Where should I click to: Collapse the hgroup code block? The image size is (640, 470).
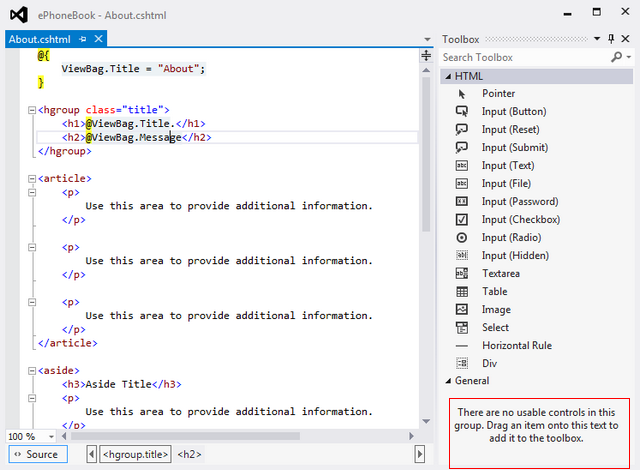(32, 110)
